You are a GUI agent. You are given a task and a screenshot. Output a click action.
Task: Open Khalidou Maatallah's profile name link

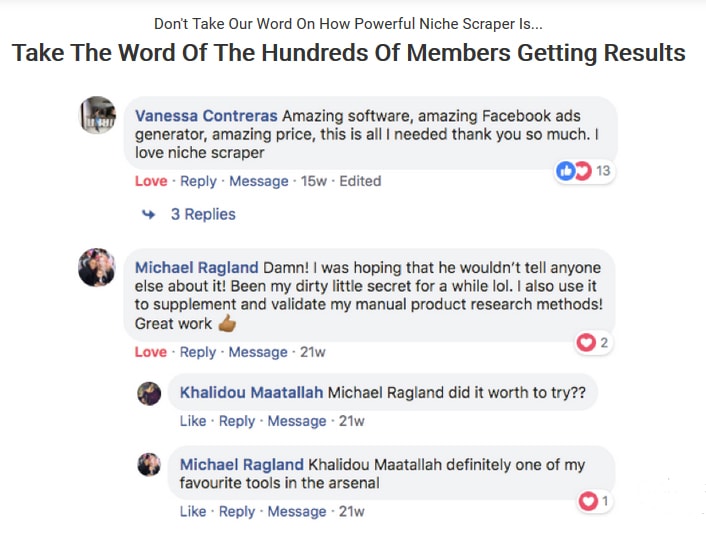point(251,393)
